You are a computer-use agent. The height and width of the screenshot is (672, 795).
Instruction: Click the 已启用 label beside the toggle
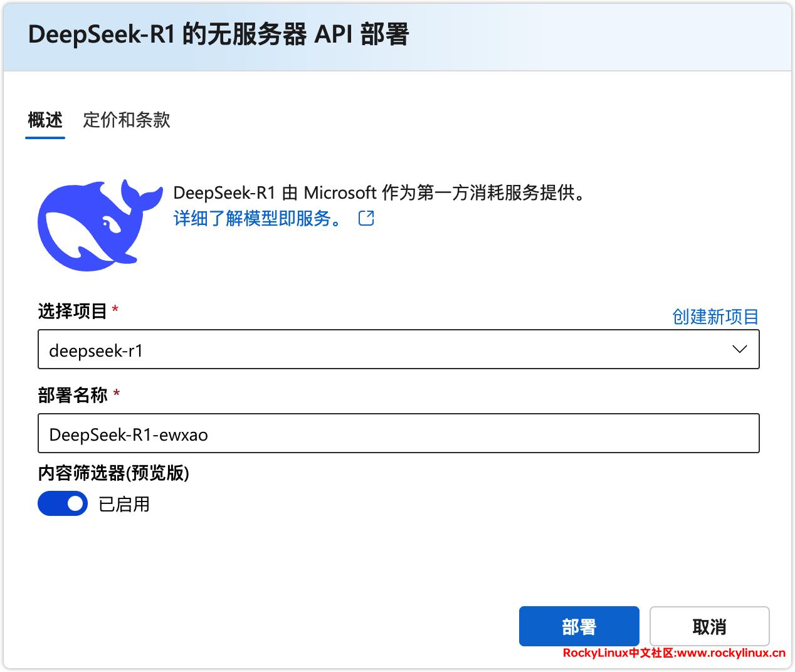click(x=124, y=504)
